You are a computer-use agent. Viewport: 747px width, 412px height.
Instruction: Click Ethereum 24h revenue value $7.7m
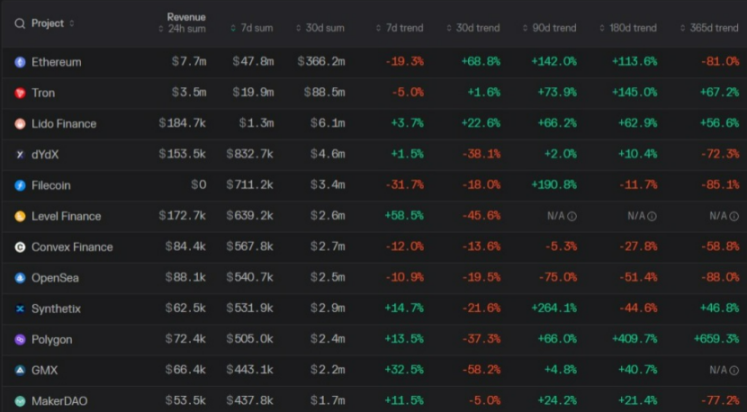189,61
